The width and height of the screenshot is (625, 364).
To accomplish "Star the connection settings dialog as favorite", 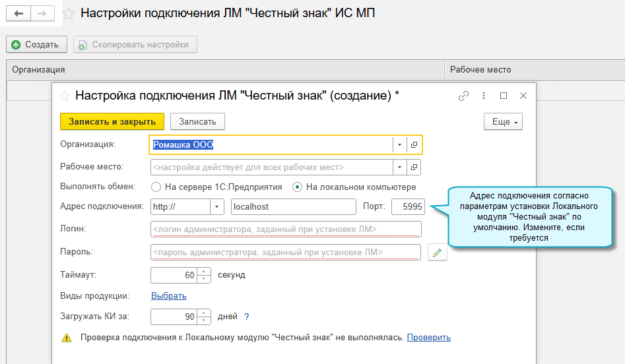I will (65, 96).
